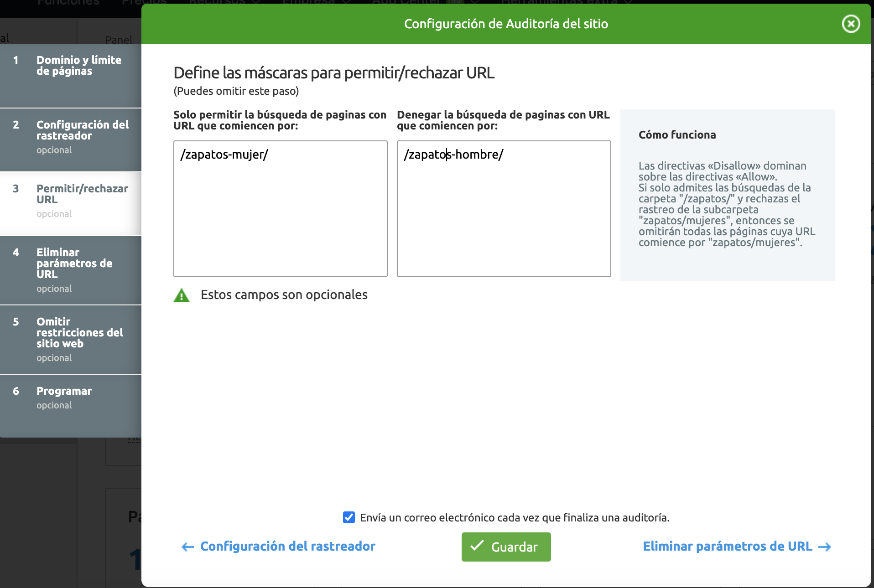Click the green warning triangle icon
Viewport: 874px width, 588px height.
click(x=182, y=295)
